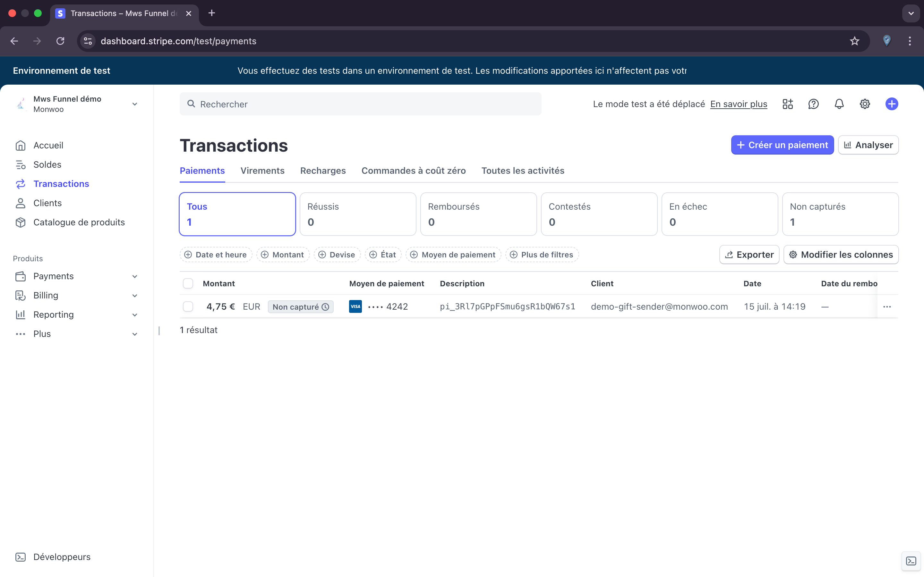Open the notifications bell icon
Image resolution: width=924 pixels, height=577 pixels.
tap(839, 104)
